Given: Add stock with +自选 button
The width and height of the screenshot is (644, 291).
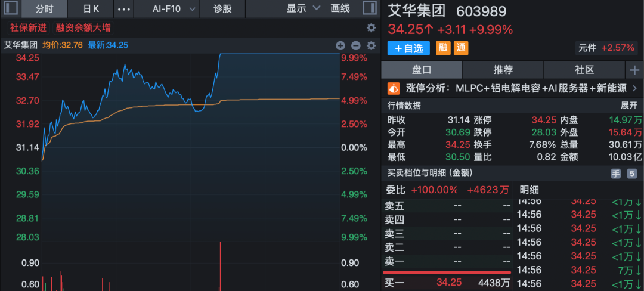Looking at the screenshot, I should click(408, 48).
